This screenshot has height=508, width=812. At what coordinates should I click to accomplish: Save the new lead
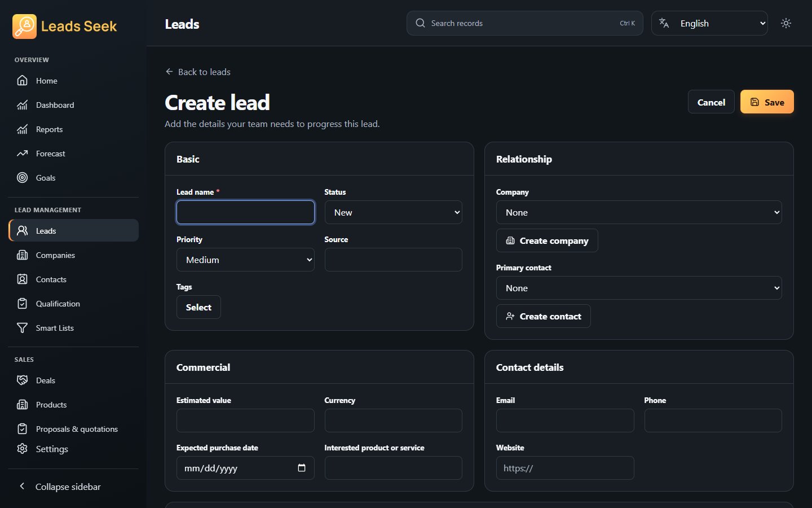(767, 102)
